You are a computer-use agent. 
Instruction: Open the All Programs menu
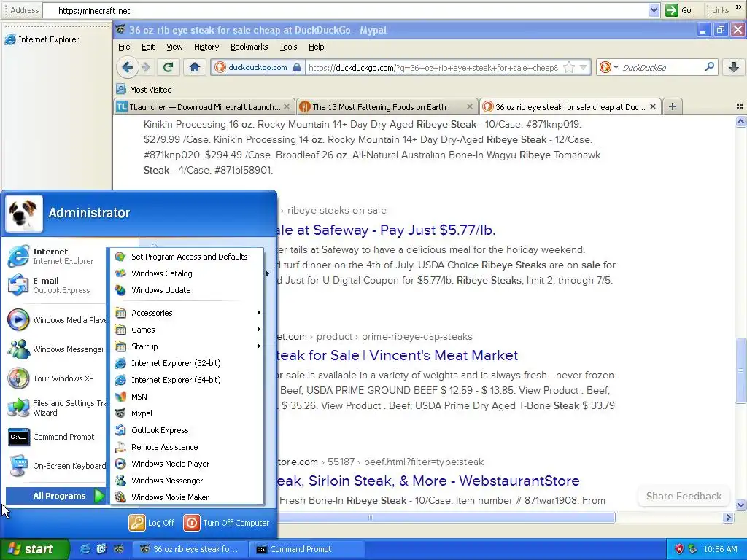click(55, 496)
